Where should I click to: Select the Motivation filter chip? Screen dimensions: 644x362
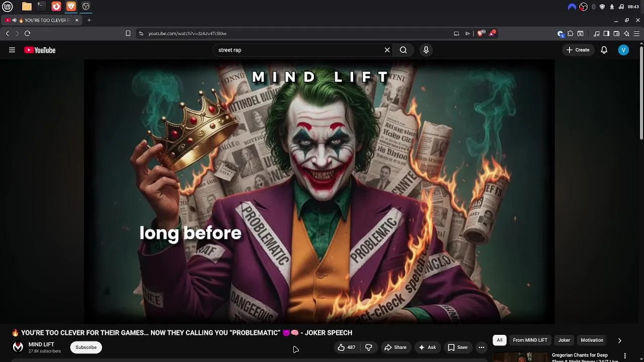(592, 340)
